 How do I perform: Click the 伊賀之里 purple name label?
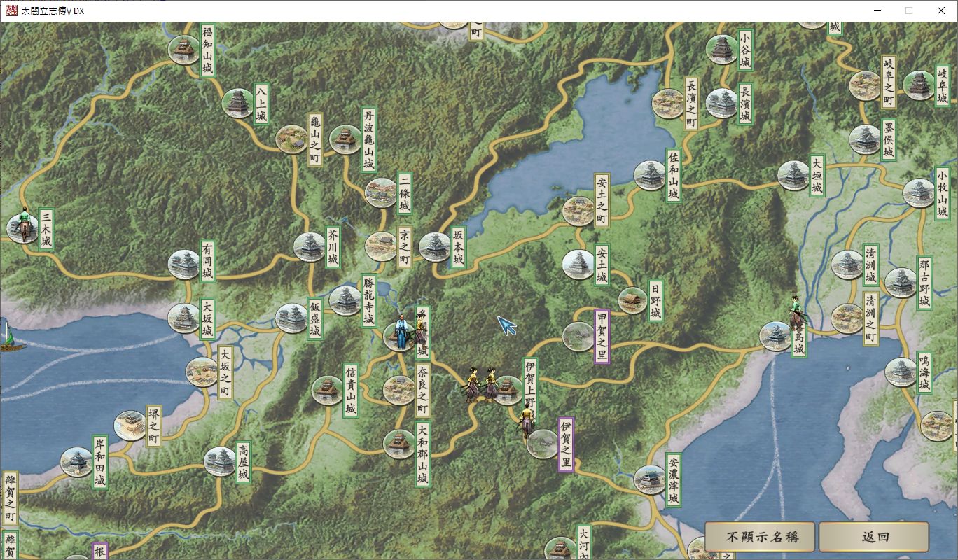(x=567, y=444)
